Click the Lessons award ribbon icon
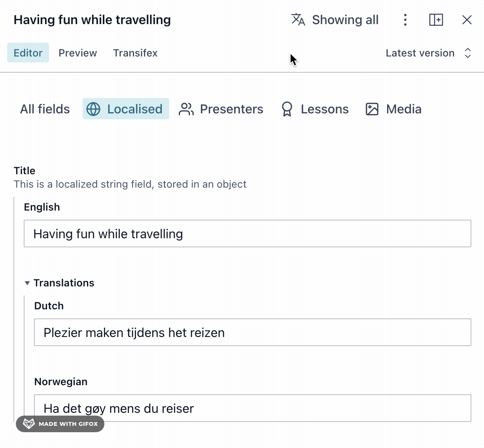This screenshot has width=484, height=448. click(287, 109)
